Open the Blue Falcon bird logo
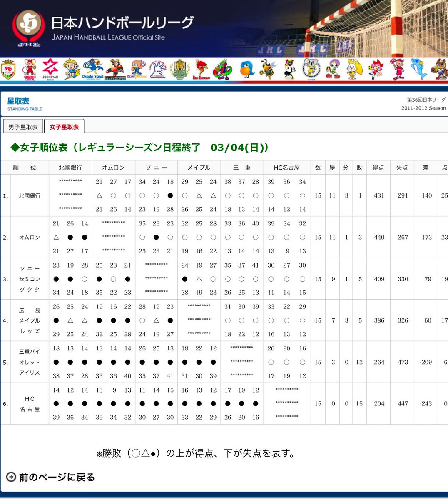 pyautogui.click(x=137, y=69)
